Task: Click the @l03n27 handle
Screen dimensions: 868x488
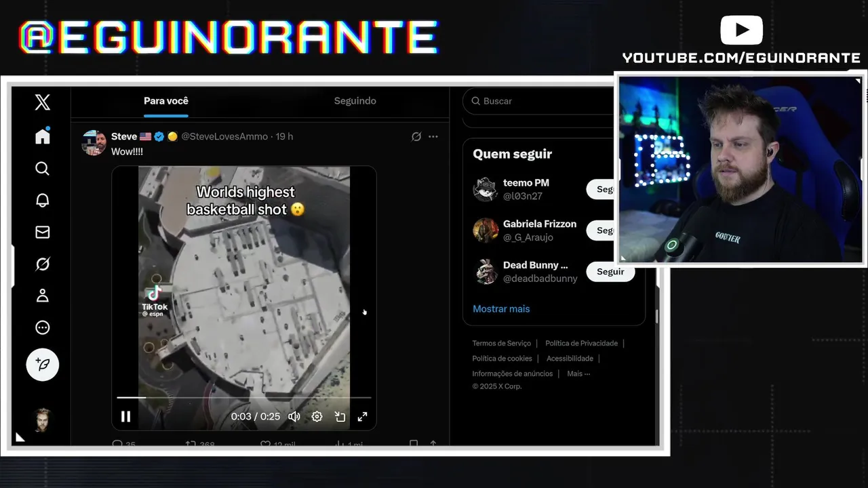Action: point(523,196)
